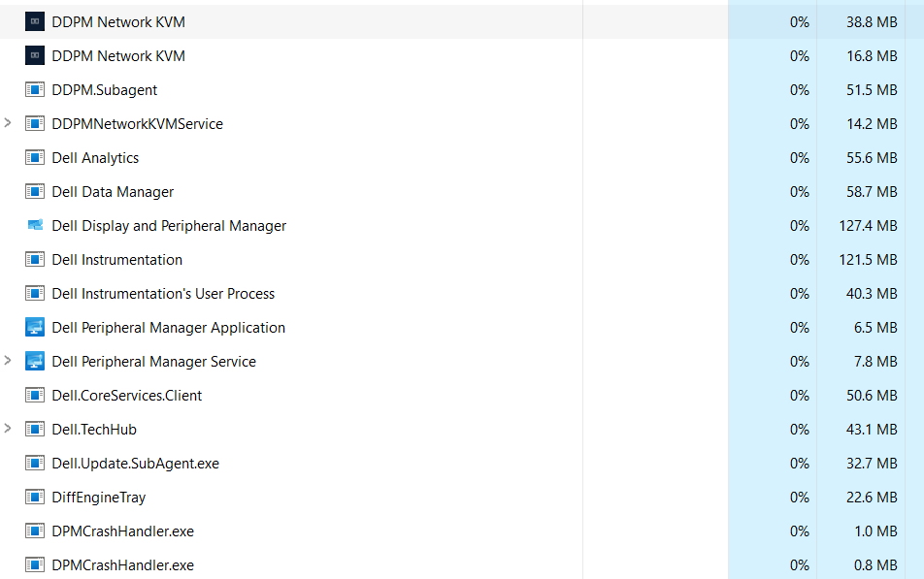Expand the Dell Peripheral Manager Service group
The image size is (924, 579).
9,361
